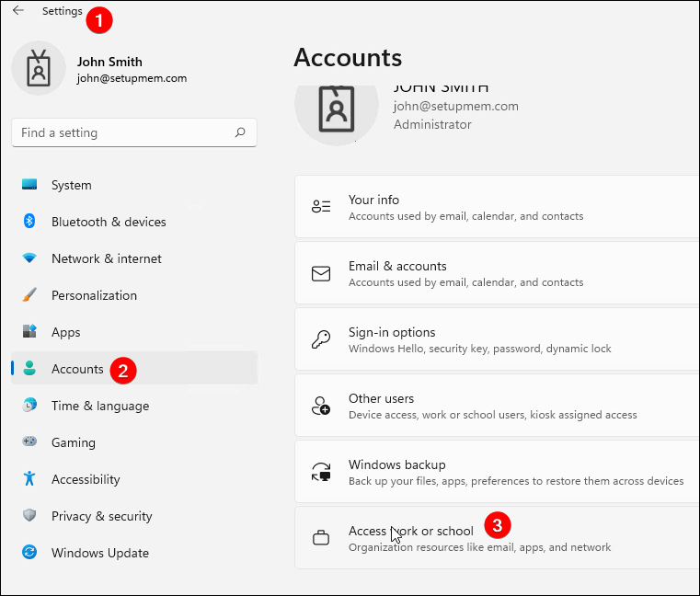The image size is (700, 596).
Task: Click the Find a setting search box
Action: tap(134, 132)
